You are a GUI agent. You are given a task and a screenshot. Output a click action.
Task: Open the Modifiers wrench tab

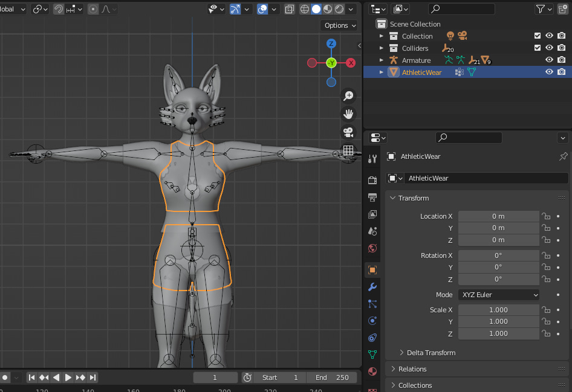[372, 287]
